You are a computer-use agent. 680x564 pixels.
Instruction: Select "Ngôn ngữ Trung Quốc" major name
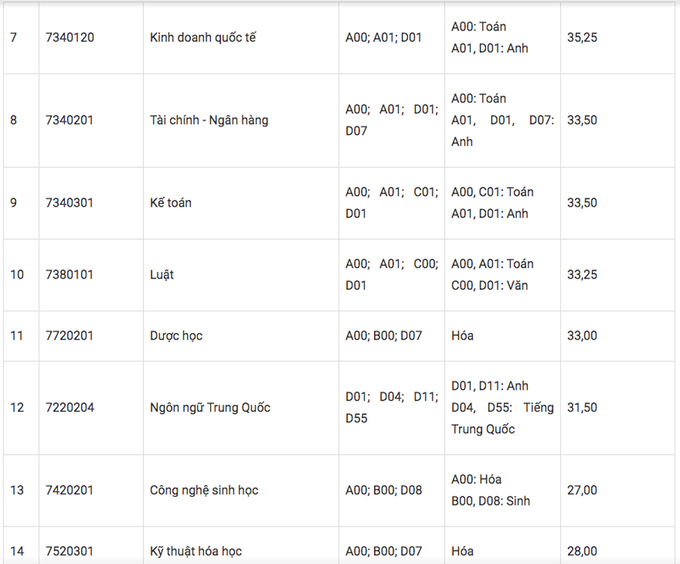click(210, 408)
